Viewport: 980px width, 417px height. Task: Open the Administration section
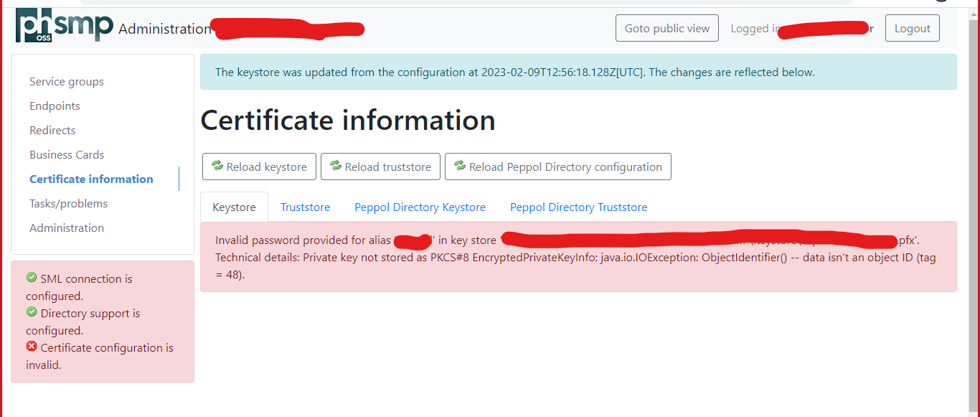(x=67, y=228)
